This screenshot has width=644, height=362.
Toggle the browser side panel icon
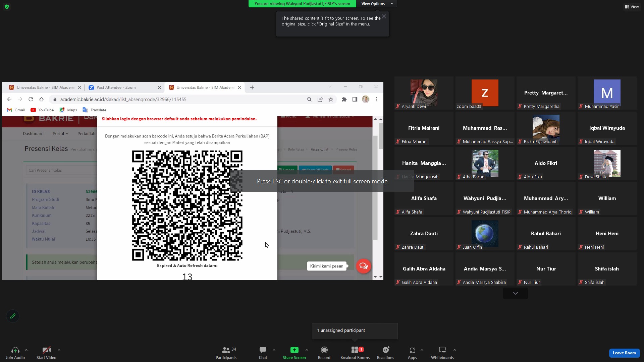[355, 99]
